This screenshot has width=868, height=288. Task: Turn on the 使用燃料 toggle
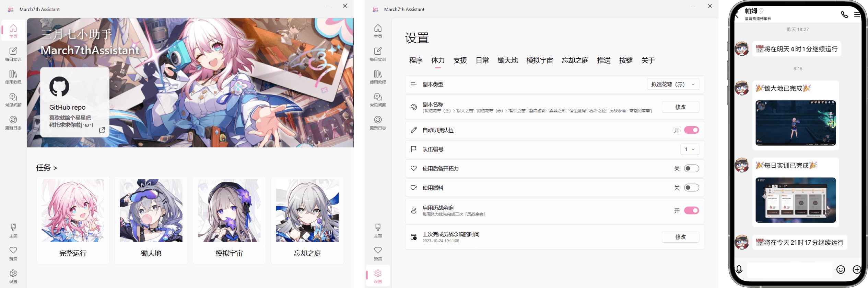691,188
